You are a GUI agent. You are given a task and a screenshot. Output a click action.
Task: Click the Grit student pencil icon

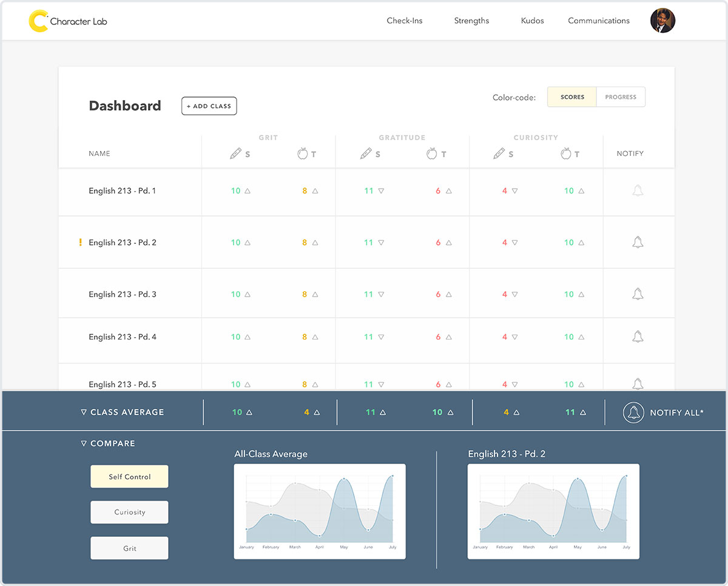(235, 154)
